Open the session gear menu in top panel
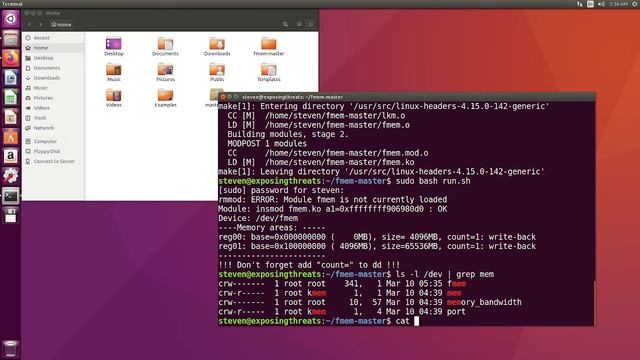 point(636,4)
